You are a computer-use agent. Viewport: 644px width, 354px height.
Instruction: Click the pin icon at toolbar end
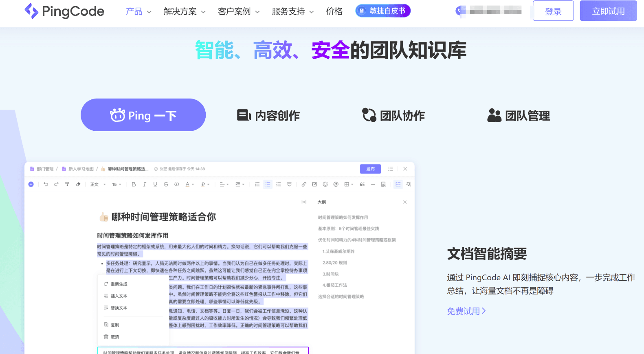[409, 185]
